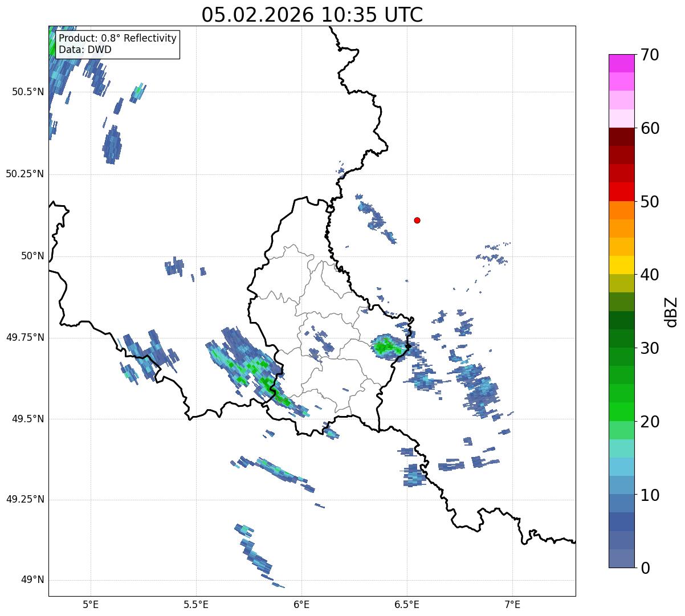Viewport: 685px width, 616px height.
Task: Click the colorbar 40 tick label
Action: (x=650, y=275)
